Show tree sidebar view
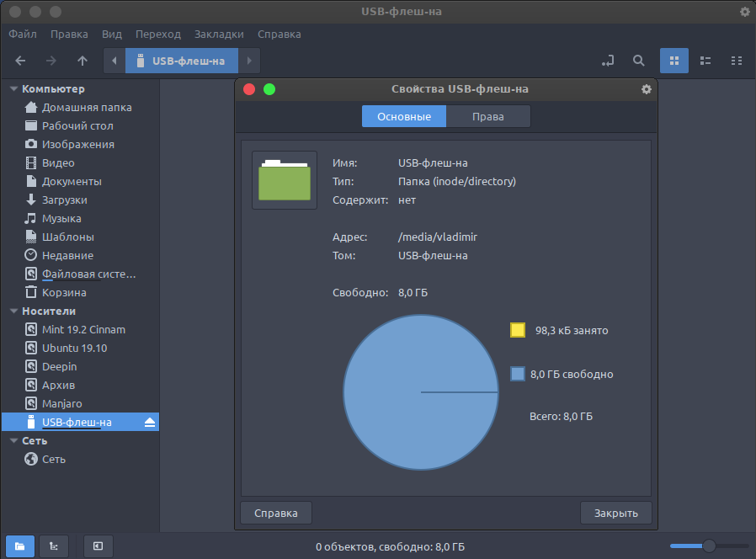The width and height of the screenshot is (756, 559). (x=54, y=546)
